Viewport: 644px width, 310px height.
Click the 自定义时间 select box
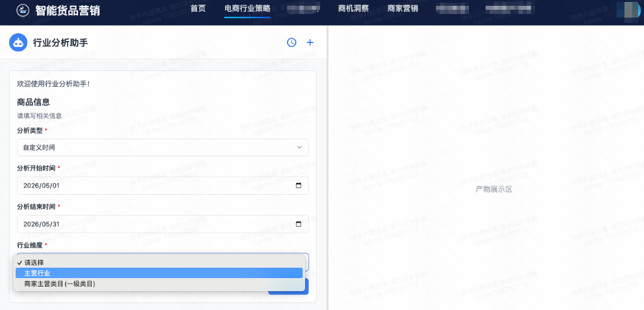[x=163, y=148]
